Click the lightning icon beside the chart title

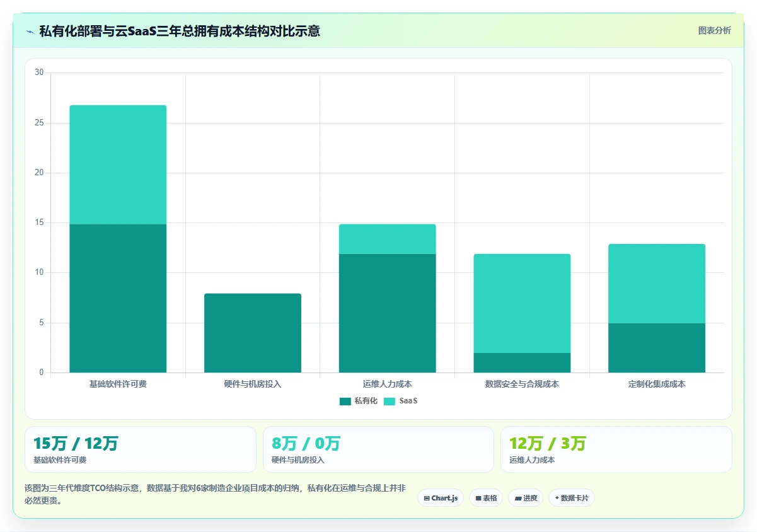30,32
